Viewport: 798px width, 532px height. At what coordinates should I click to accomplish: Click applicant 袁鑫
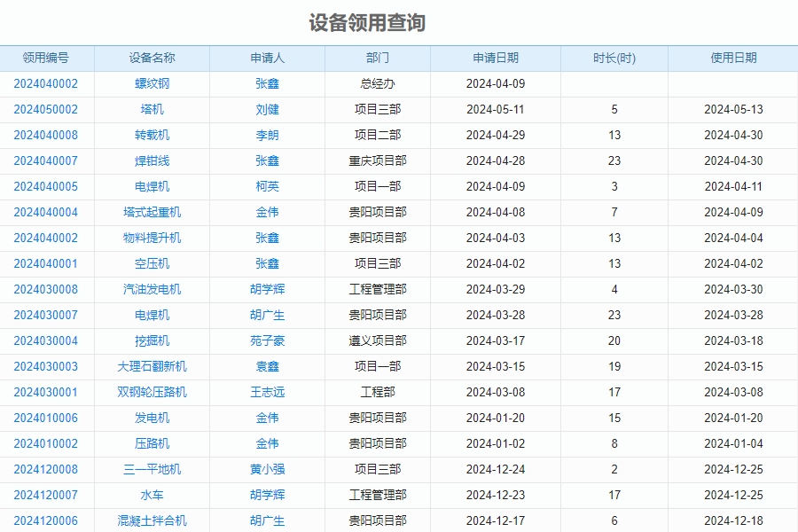click(x=267, y=366)
